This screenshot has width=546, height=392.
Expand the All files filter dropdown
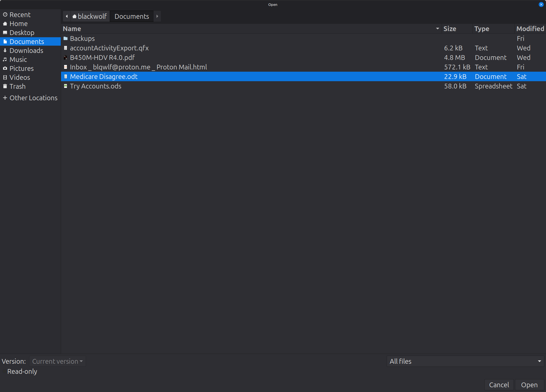465,361
